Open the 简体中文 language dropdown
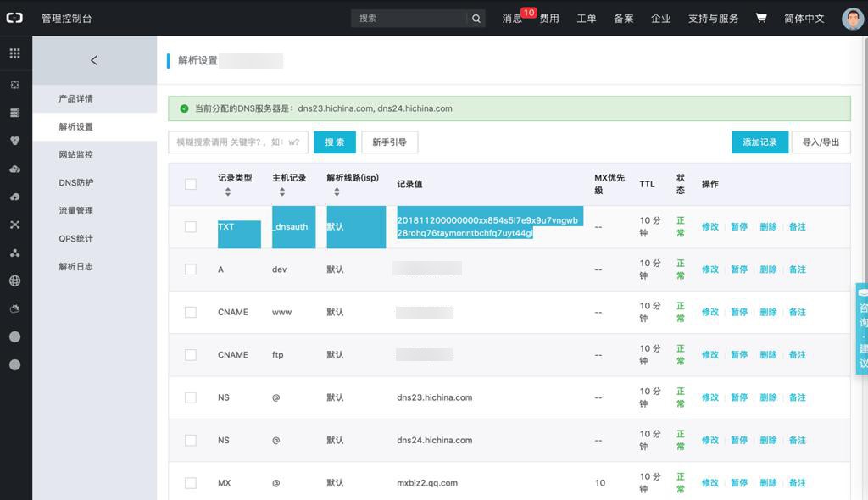The width and height of the screenshot is (868, 500). point(804,19)
